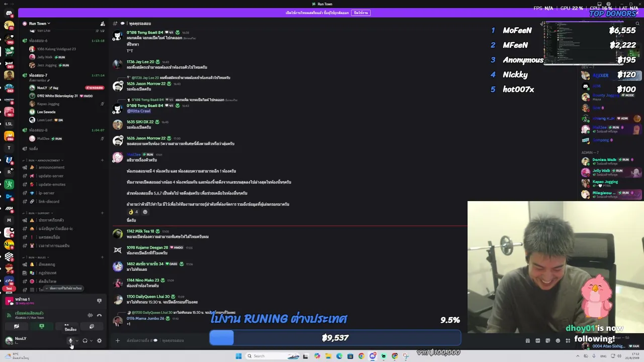The width and height of the screenshot is (644, 362).
Task: Add a channel via the plus beside RUN — SUPPORT
Action: 102,213
